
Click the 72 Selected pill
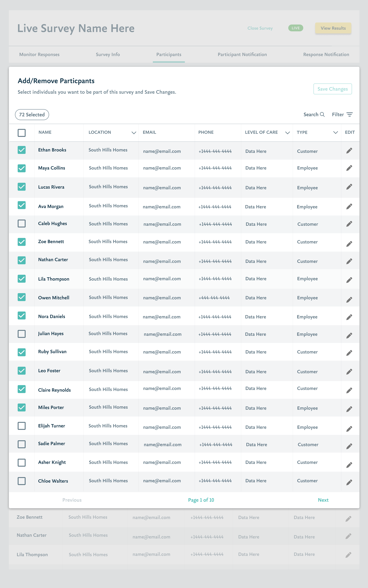pyautogui.click(x=32, y=115)
